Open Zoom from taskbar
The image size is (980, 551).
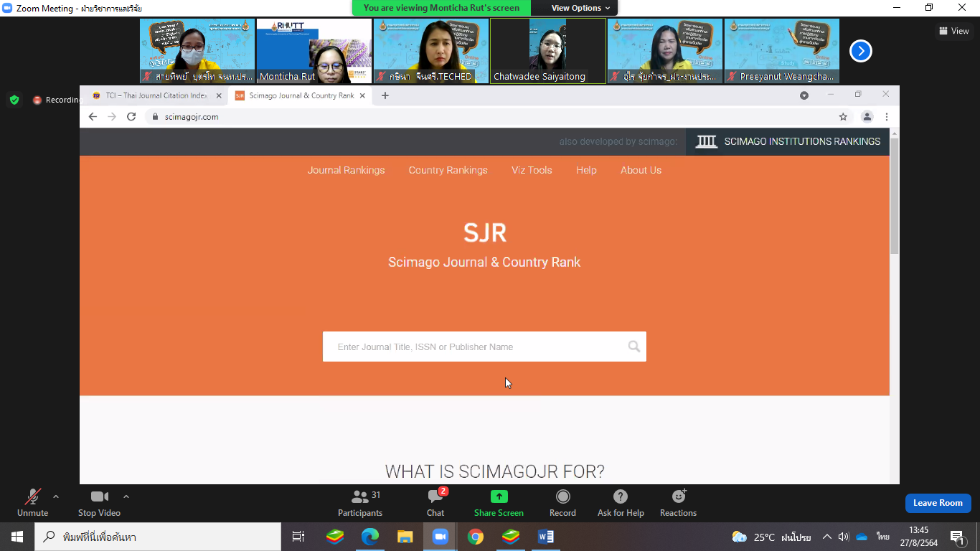[440, 537]
